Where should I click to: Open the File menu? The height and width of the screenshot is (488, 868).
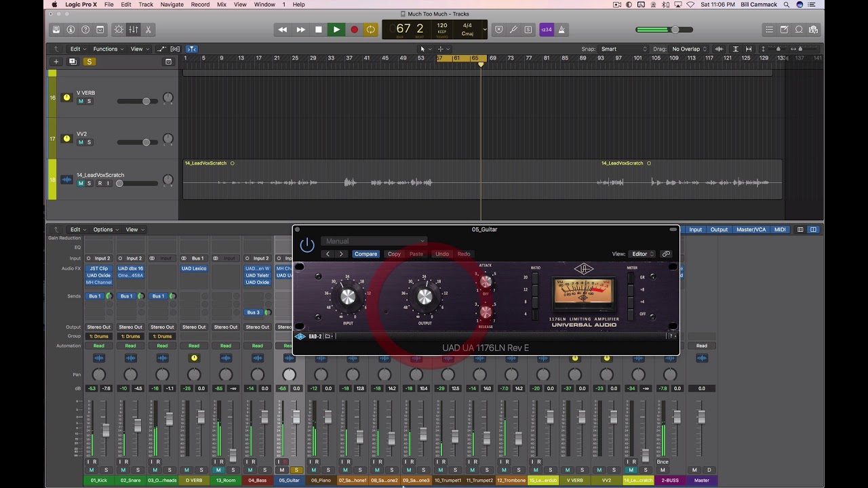coord(108,5)
